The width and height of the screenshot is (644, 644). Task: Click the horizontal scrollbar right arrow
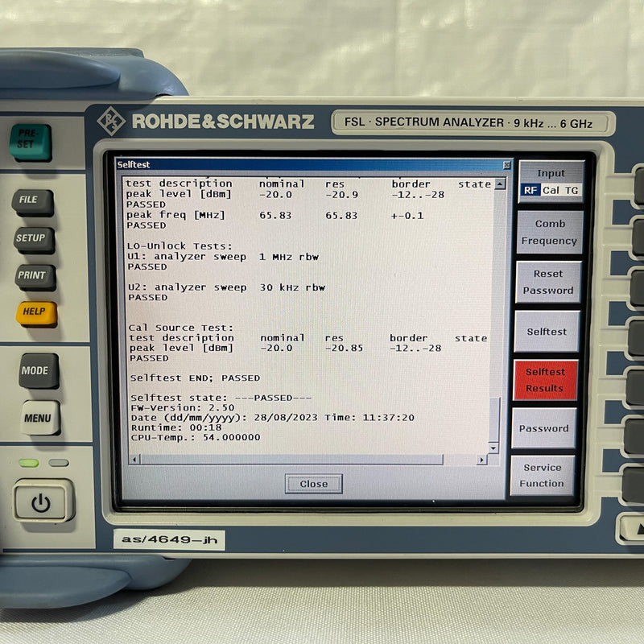pos(481,460)
